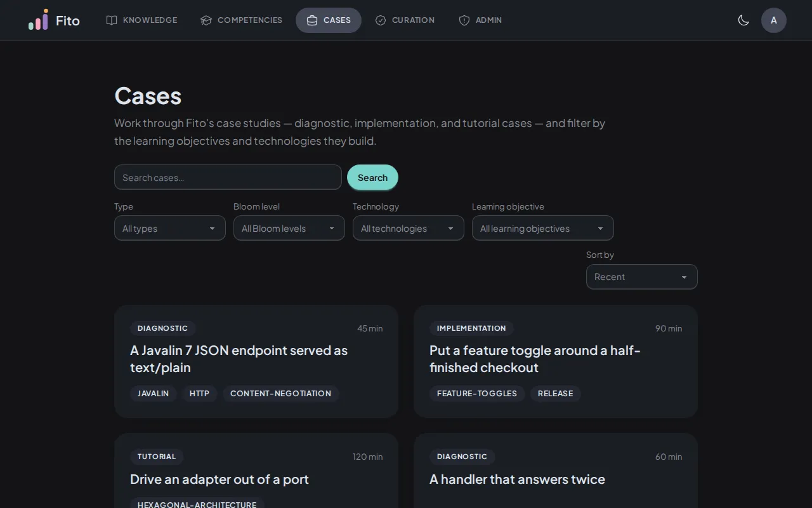
Task: Click the briefcase icon beside Cases
Action: click(312, 20)
